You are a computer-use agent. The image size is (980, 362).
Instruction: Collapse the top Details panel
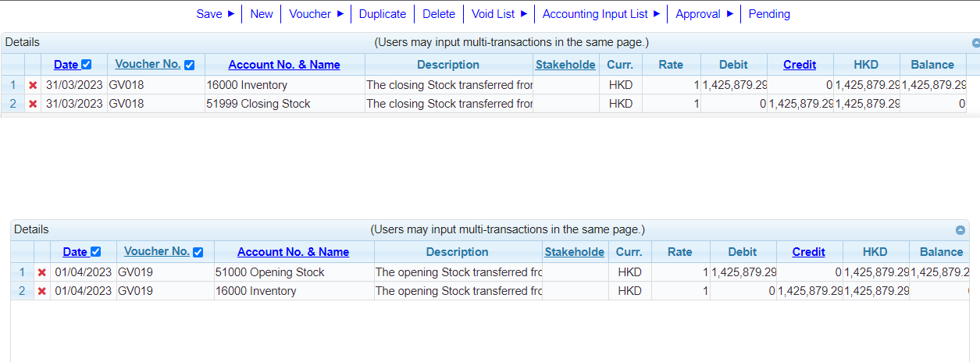tap(975, 44)
